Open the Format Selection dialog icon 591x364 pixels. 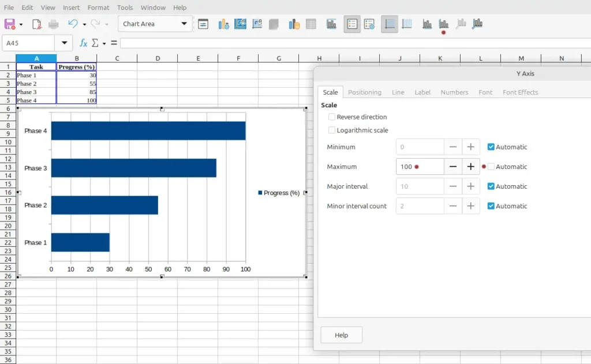203,24
